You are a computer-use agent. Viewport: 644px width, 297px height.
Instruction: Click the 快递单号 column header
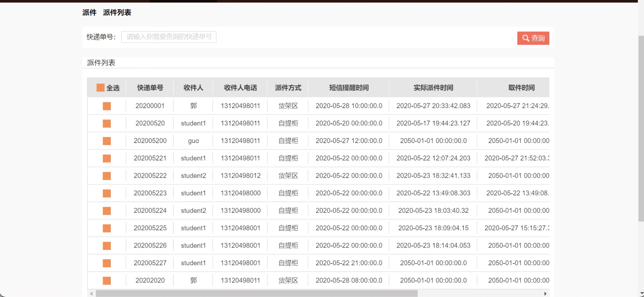[150, 88]
